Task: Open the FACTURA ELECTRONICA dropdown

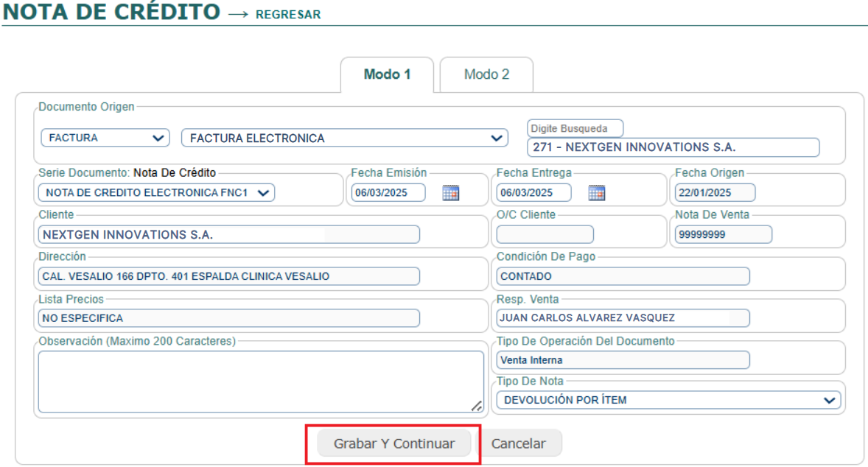Action: [344, 138]
